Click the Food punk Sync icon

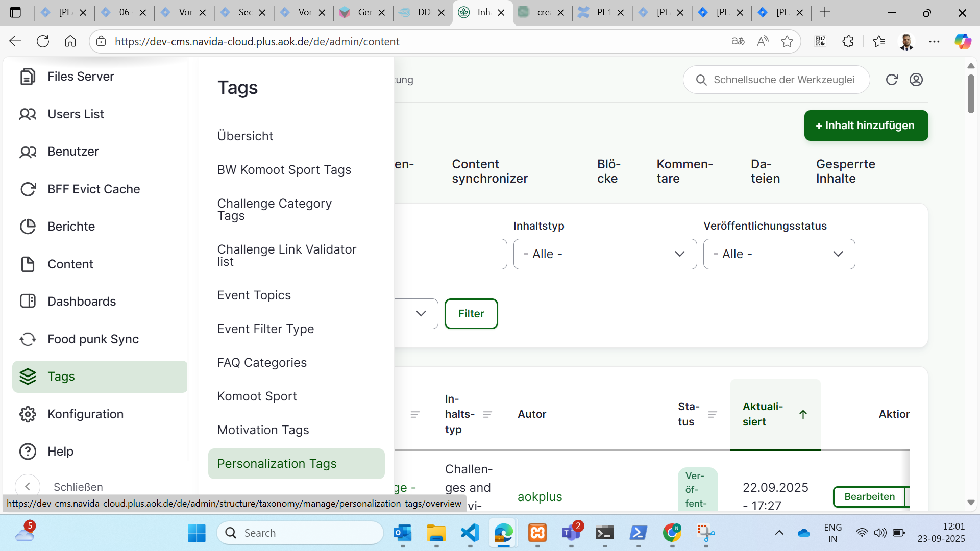click(x=28, y=339)
